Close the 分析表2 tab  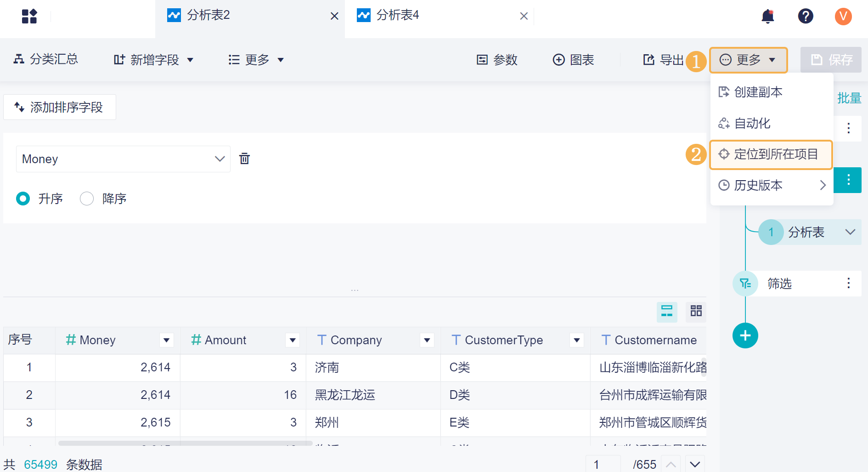(x=334, y=16)
